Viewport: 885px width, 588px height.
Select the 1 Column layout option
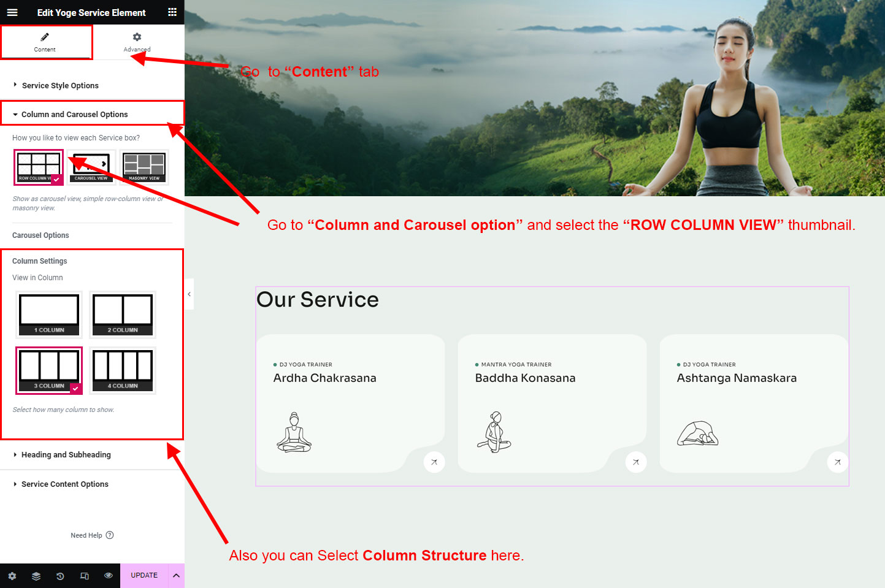click(49, 315)
